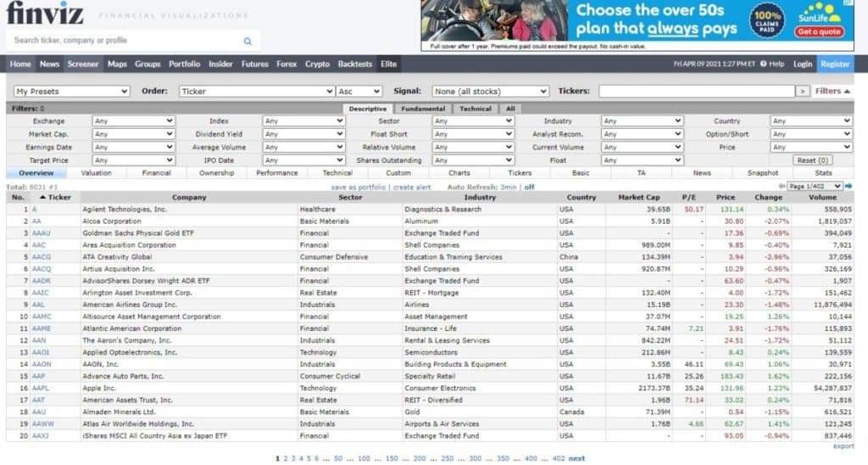This screenshot has height=465, width=868.
Task: Open Country filter dropdown
Action: (x=811, y=120)
